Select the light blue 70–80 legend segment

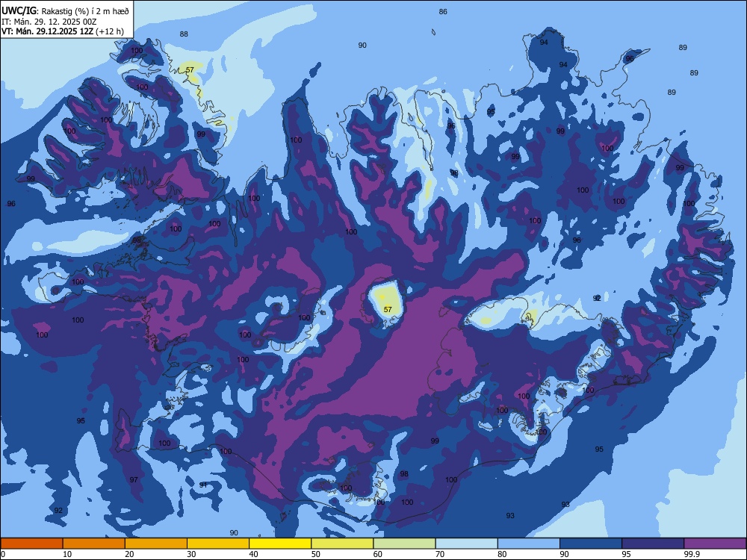pyautogui.click(x=466, y=544)
